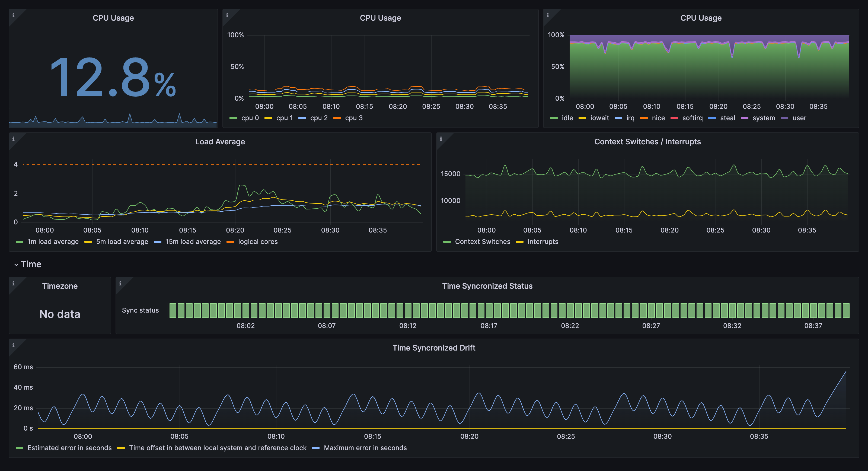Click a green sync status bar near 08:12
The width and height of the screenshot is (868, 471).
[408, 310]
